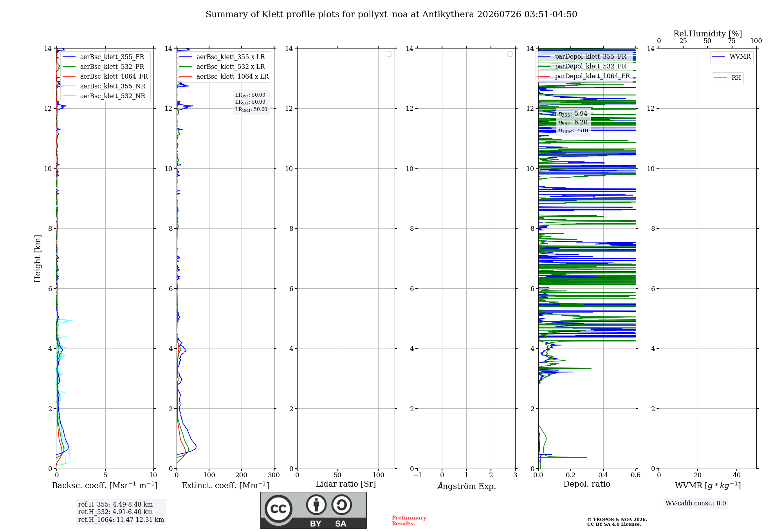Image resolution: width=783 pixels, height=532 pixels.
Task: Click the red Preliminary Results text
Action: tap(409, 521)
